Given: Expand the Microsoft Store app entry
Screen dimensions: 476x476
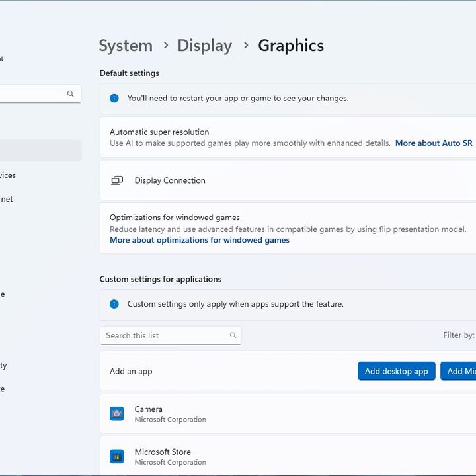Looking at the screenshot, I should tap(288, 456).
